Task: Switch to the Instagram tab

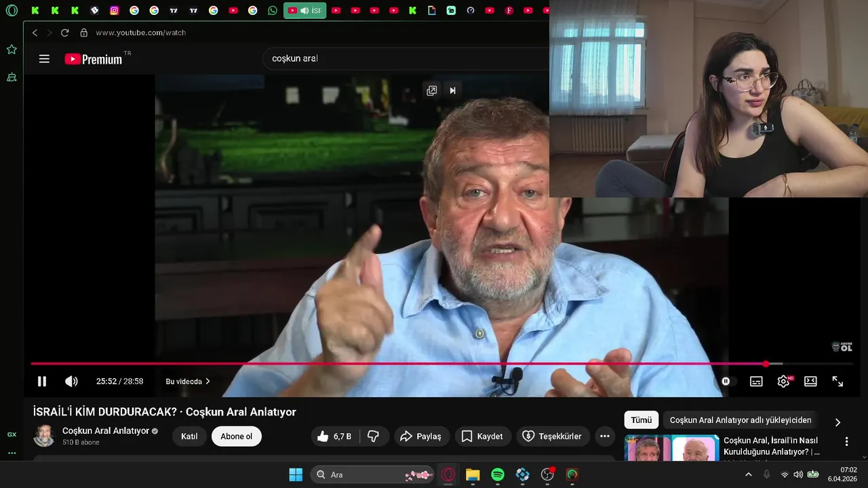Action: pos(114,10)
